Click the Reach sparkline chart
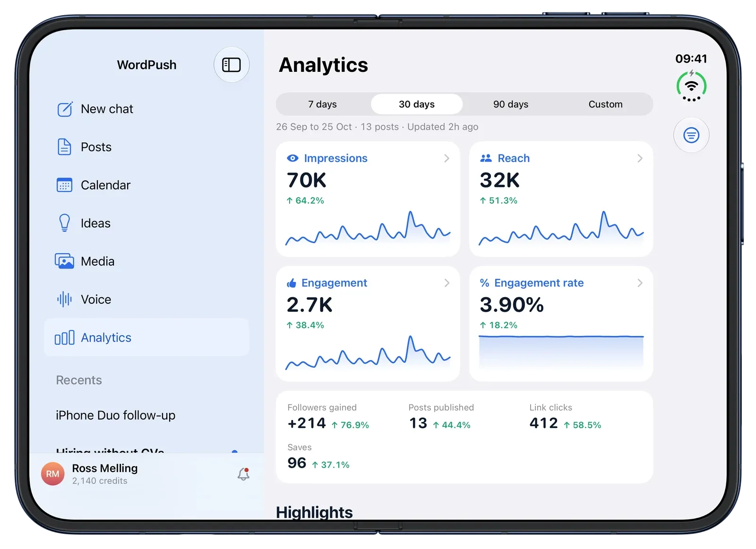Viewport: 756px width, 549px height. coord(561,228)
